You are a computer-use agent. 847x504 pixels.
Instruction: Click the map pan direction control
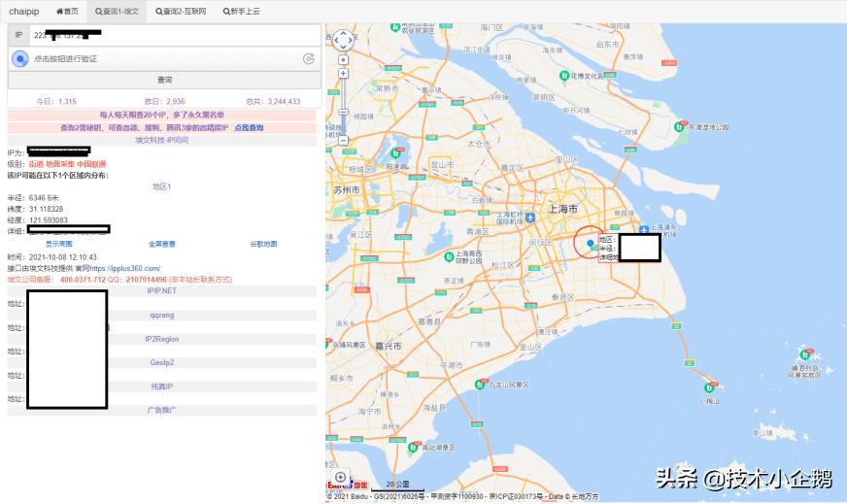click(343, 40)
